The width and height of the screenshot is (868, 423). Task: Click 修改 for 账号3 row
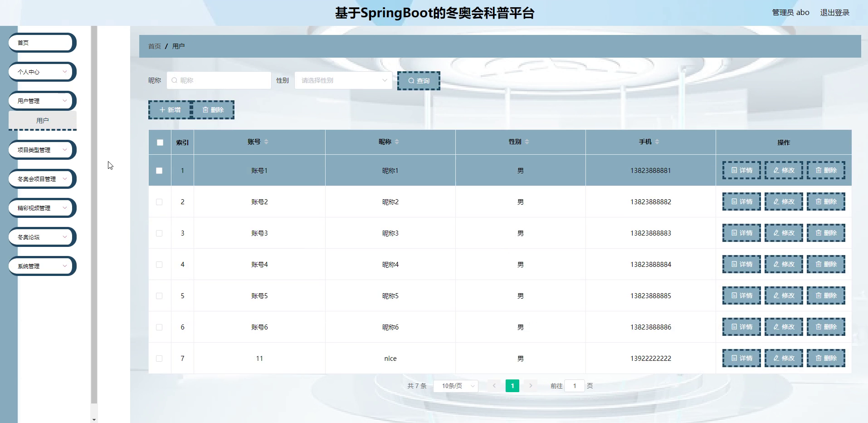tap(784, 233)
